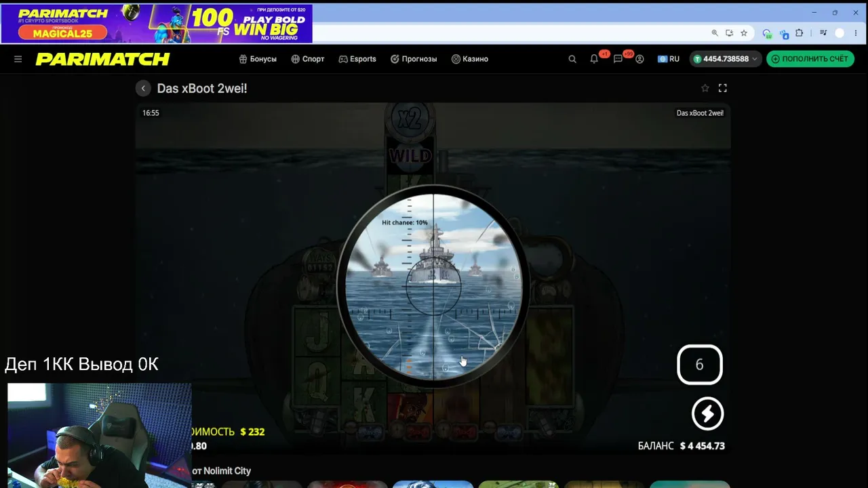Open the site search

[572, 59]
